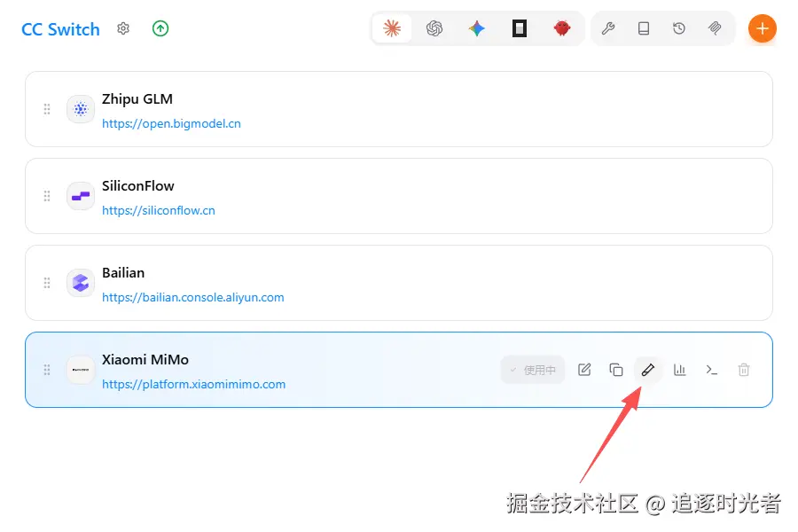Screen dimensions: 798x532
Task: Open the wrench tools icon
Action: (608, 28)
